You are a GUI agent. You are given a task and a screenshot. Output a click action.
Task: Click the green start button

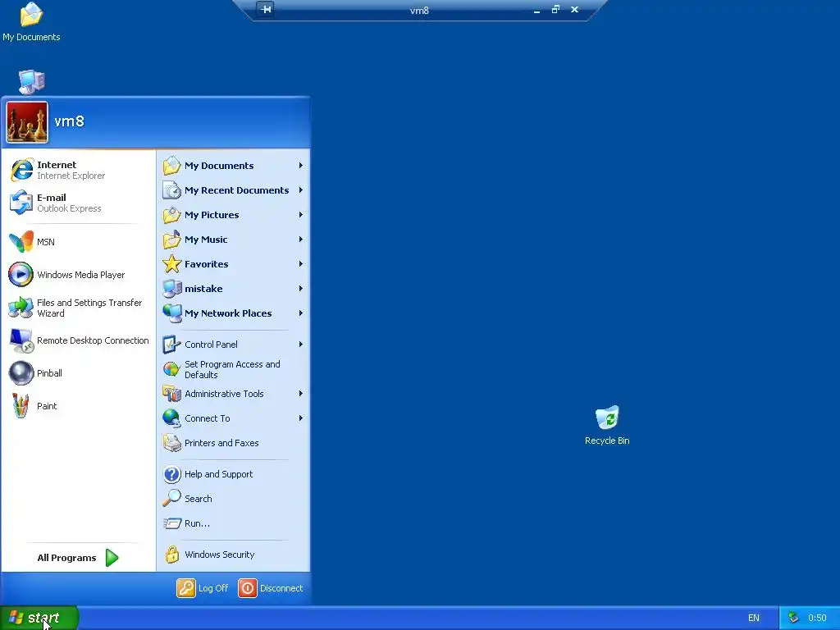tap(39, 618)
